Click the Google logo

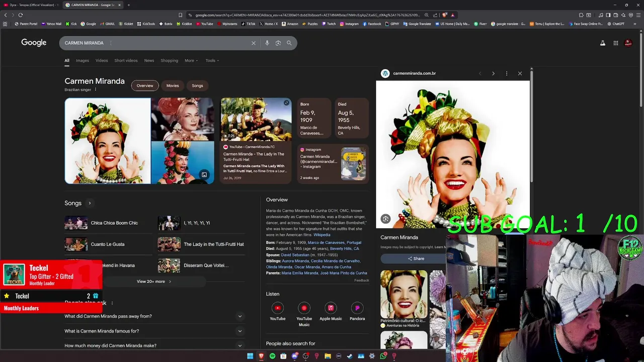click(34, 43)
